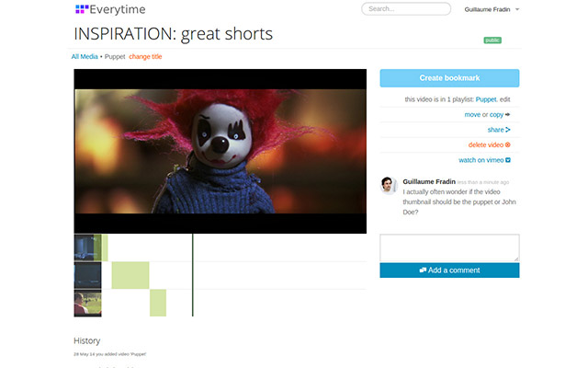Focus the comment text area
This screenshot has width=588, height=368.
coord(449,247)
